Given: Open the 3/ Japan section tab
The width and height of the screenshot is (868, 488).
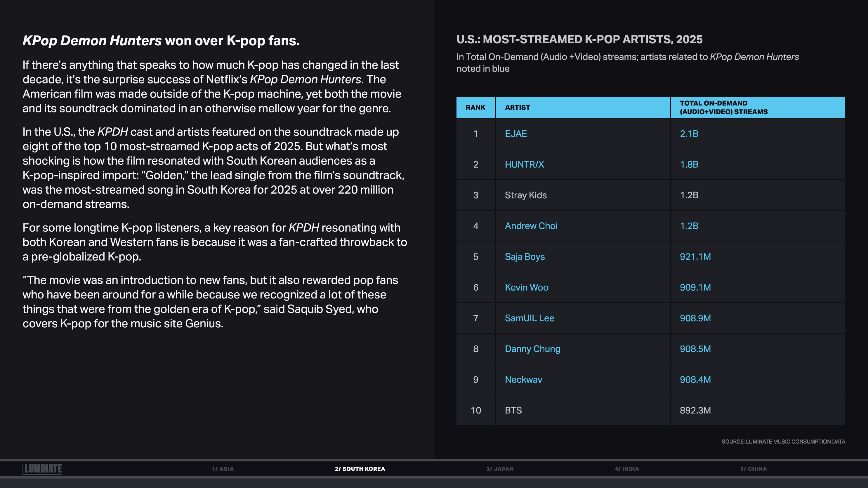Looking at the screenshot, I should click(500, 469).
